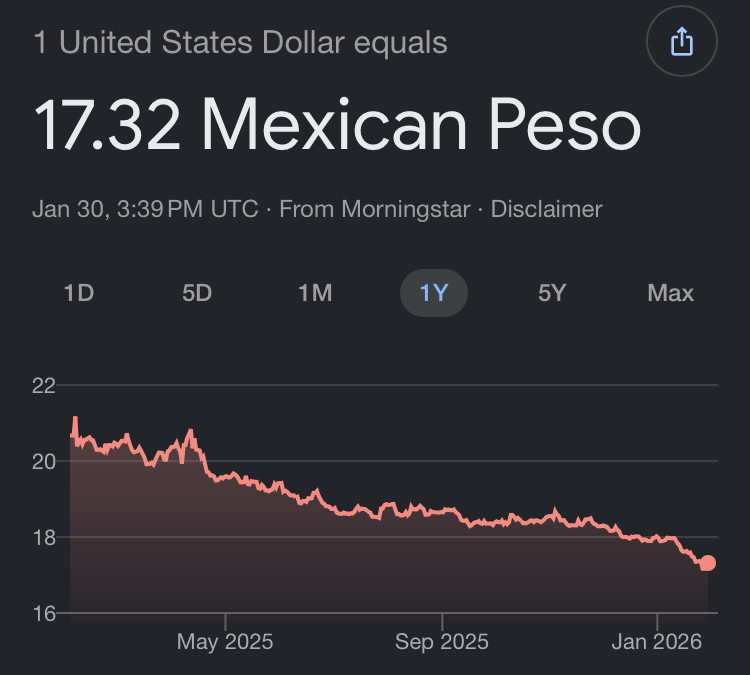Tap the share icon button
Image resolution: width=750 pixels, height=675 pixels.
pyautogui.click(x=682, y=42)
